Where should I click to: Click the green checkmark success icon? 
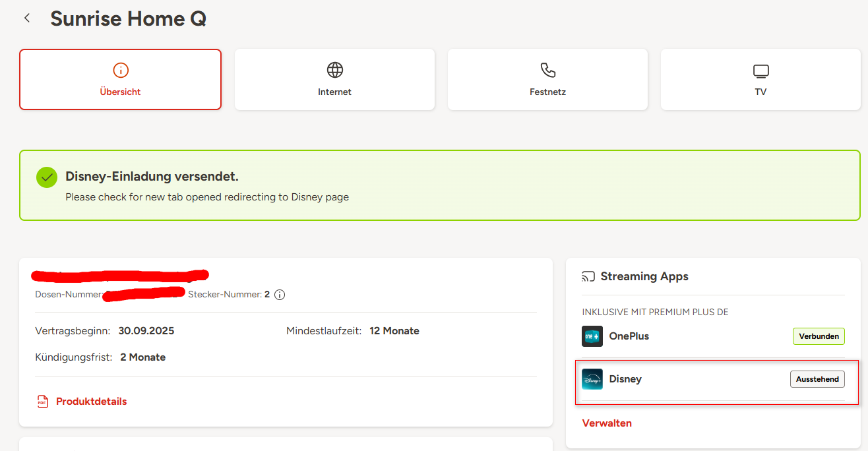(47, 177)
